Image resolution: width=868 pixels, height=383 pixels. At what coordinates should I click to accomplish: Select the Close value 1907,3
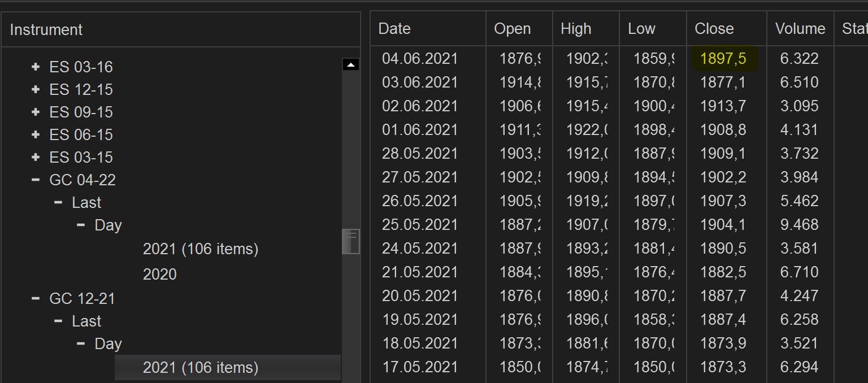click(x=723, y=201)
